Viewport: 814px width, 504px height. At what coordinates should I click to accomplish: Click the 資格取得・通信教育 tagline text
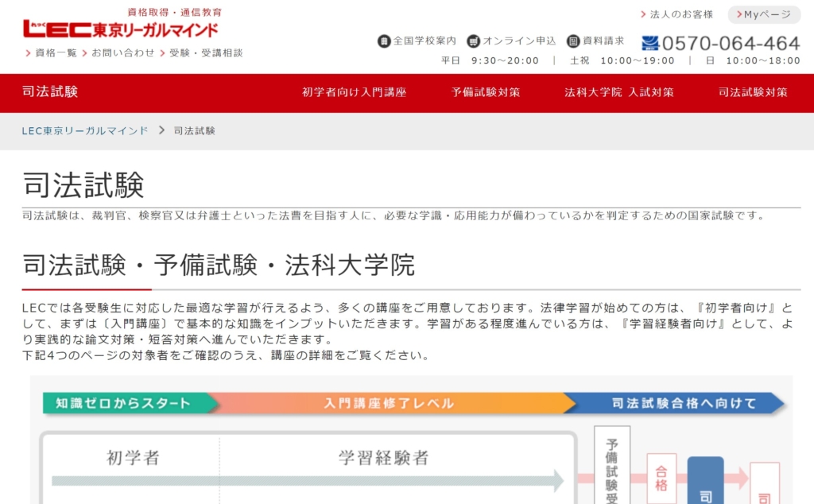[174, 12]
